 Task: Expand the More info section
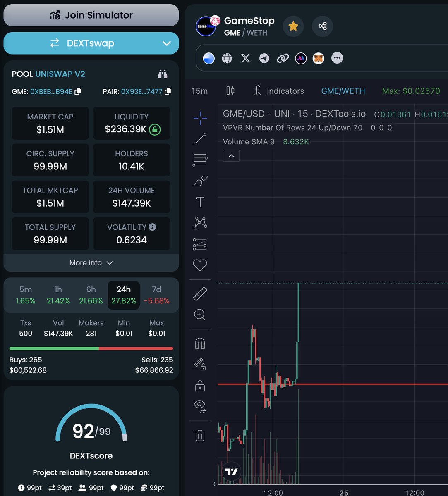91,263
